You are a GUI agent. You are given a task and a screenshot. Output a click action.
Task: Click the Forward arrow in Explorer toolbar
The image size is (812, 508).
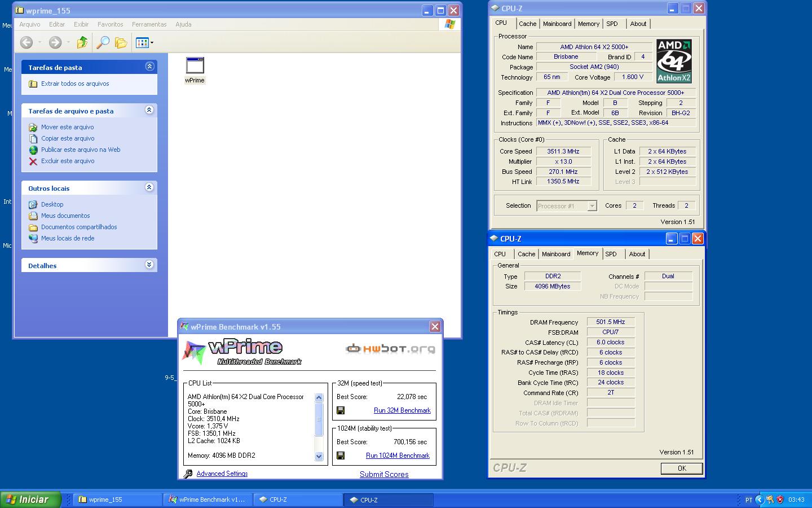tap(55, 42)
